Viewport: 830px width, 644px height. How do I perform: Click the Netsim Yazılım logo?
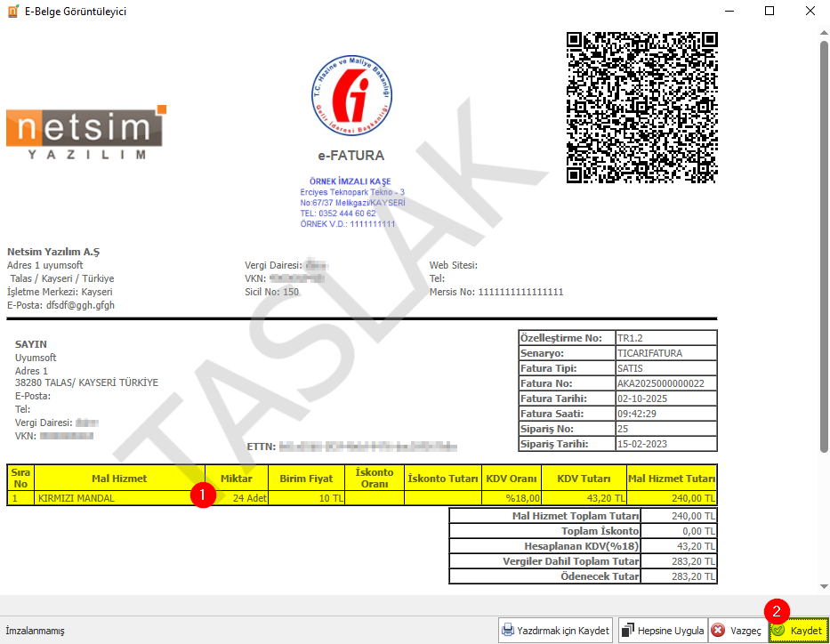[85, 133]
